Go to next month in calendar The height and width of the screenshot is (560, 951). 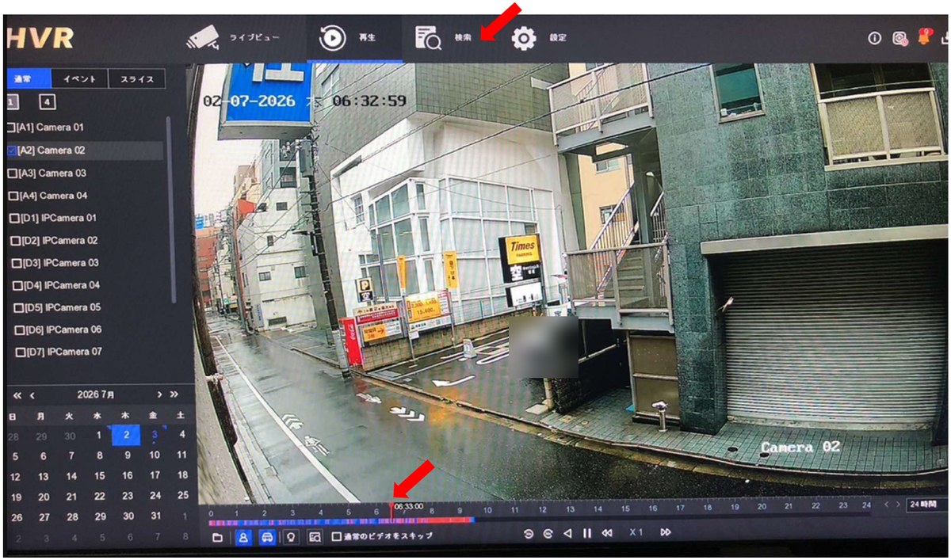point(159,394)
